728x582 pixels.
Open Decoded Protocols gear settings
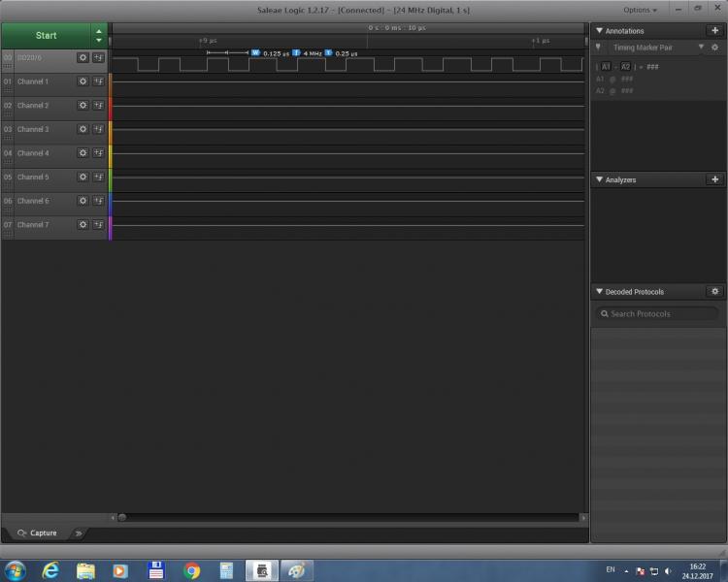pos(715,291)
